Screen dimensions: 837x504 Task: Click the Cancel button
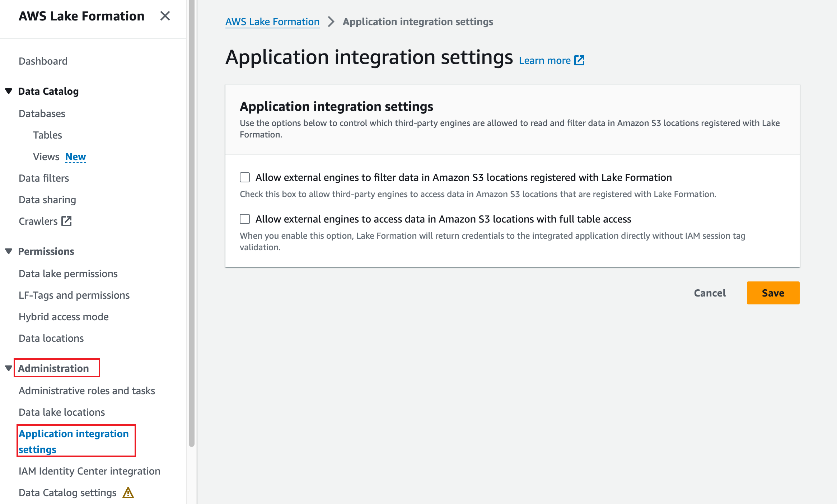(710, 293)
